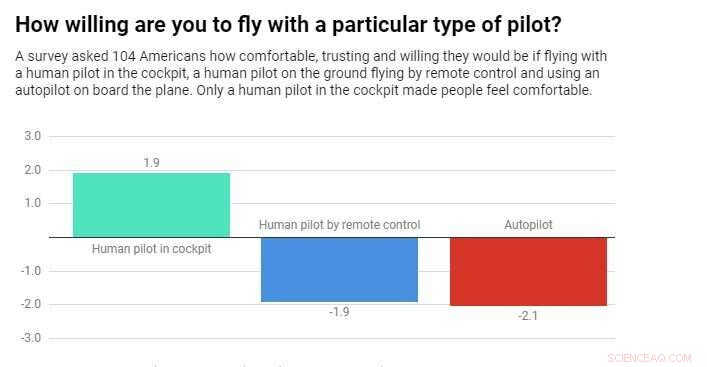
Task: Click the -1.9 value label below blue bar
Action: [x=339, y=312]
